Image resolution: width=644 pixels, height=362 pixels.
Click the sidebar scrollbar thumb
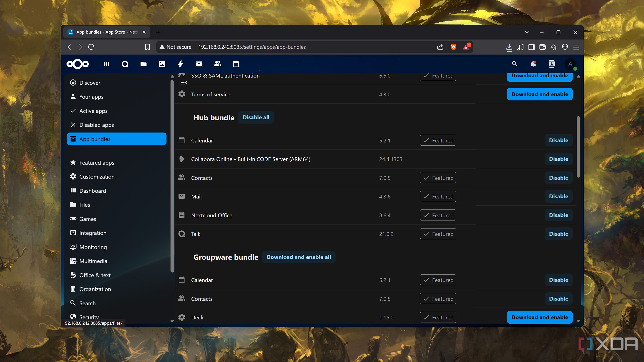click(x=172, y=176)
